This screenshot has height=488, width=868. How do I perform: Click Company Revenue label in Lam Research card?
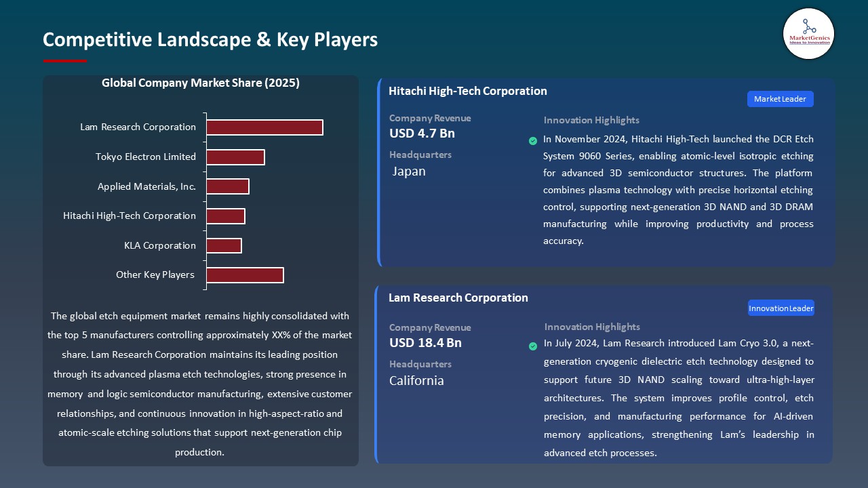tap(430, 328)
